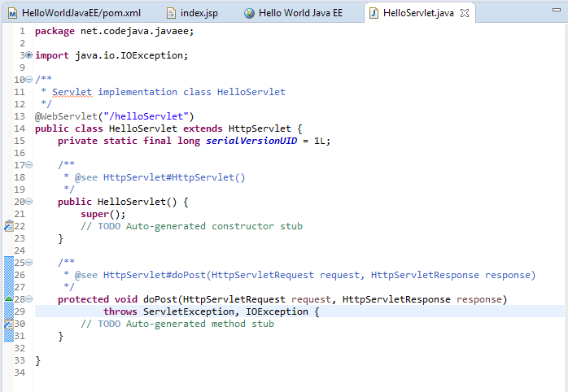Click ServletException on line 29
The width and height of the screenshot is (568, 392).
(189, 311)
